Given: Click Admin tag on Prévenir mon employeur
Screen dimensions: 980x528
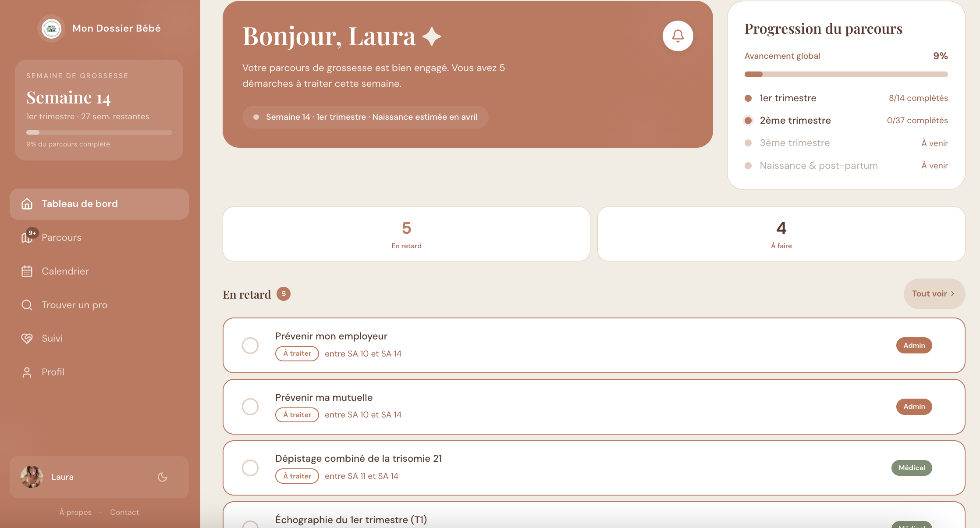Looking at the screenshot, I should click(x=914, y=346).
